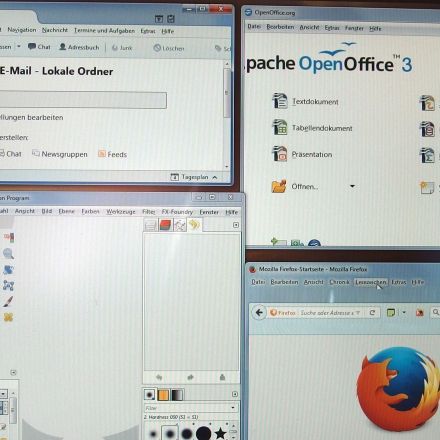
Task: Select the GIMP Paintbrush tool
Action: (8, 301)
